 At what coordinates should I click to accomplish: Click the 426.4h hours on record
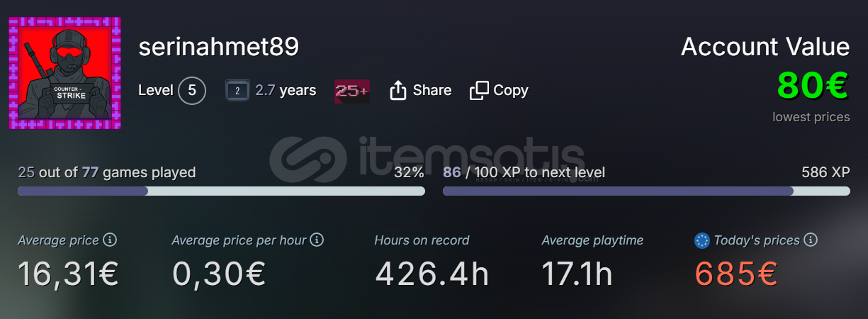432,274
